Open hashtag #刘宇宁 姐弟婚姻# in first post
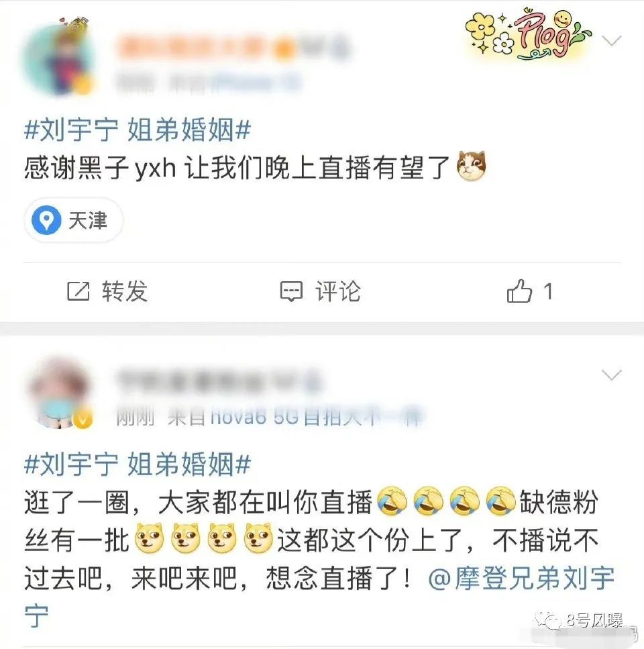 pyautogui.click(x=138, y=130)
